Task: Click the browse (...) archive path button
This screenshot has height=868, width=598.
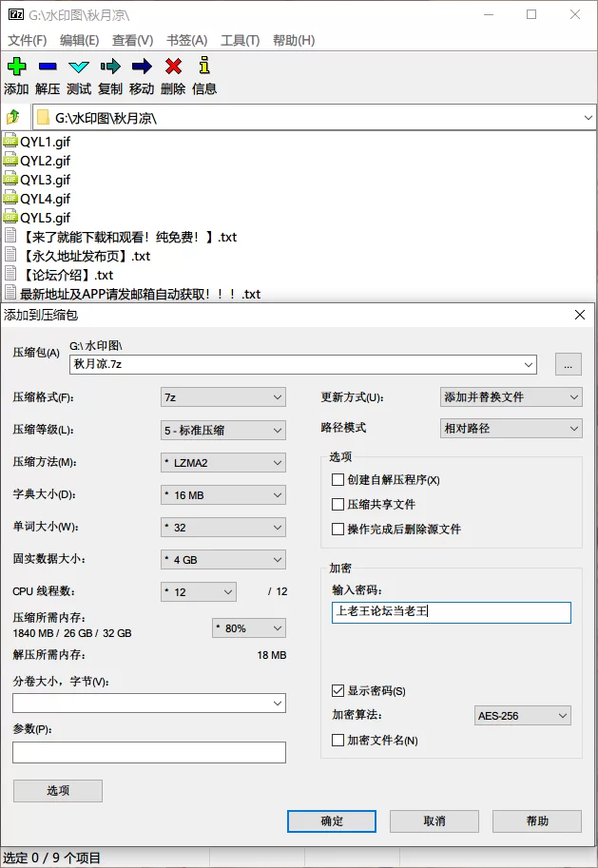Action: (x=569, y=365)
